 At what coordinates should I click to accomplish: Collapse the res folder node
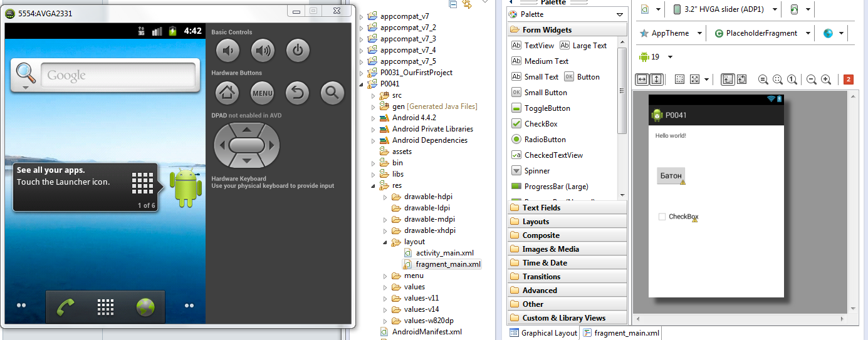[373, 185]
